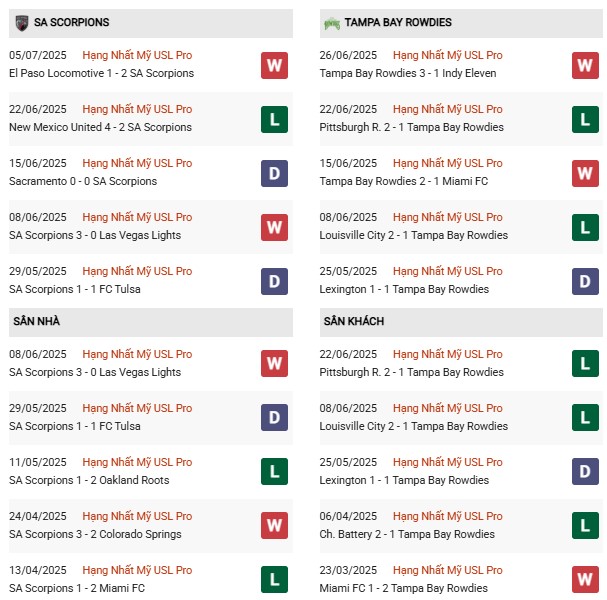The height and width of the screenshot is (600, 607).
Task: Open the league link on the 05/07/2025 row
Action: pyautogui.click(x=137, y=55)
